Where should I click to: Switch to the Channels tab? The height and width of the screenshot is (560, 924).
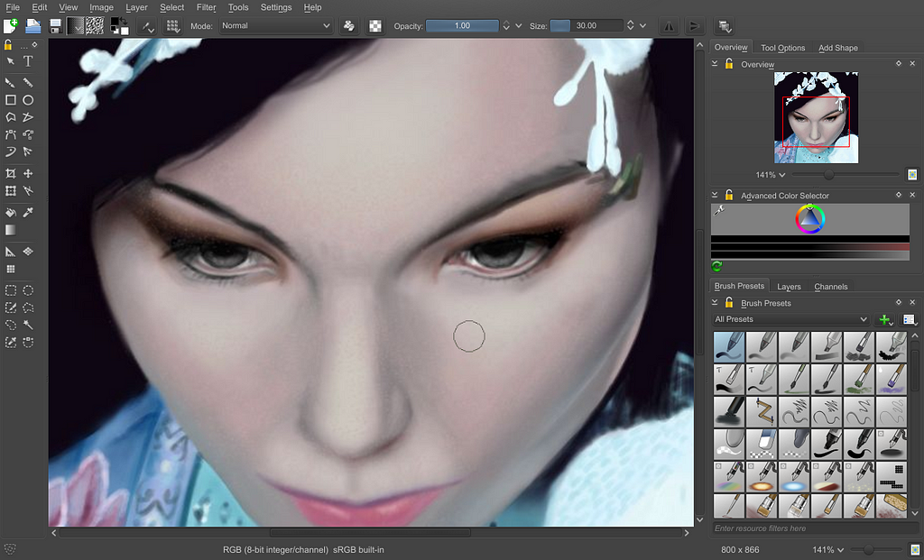[x=831, y=287]
